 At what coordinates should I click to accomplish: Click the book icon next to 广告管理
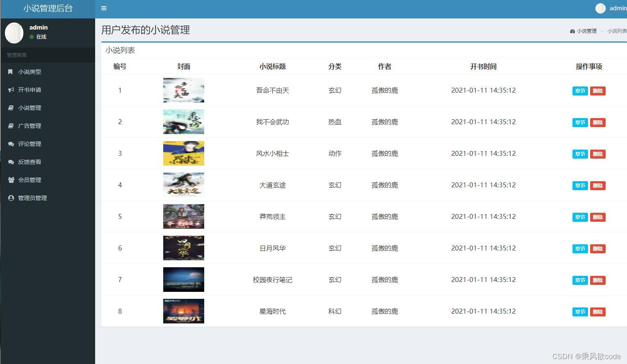pyautogui.click(x=10, y=126)
